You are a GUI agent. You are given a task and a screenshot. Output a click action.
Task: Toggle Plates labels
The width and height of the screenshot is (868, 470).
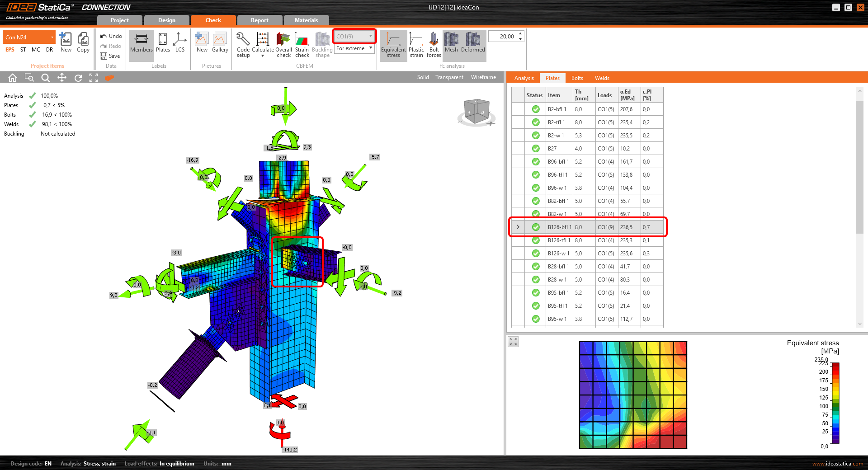[163, 43]
